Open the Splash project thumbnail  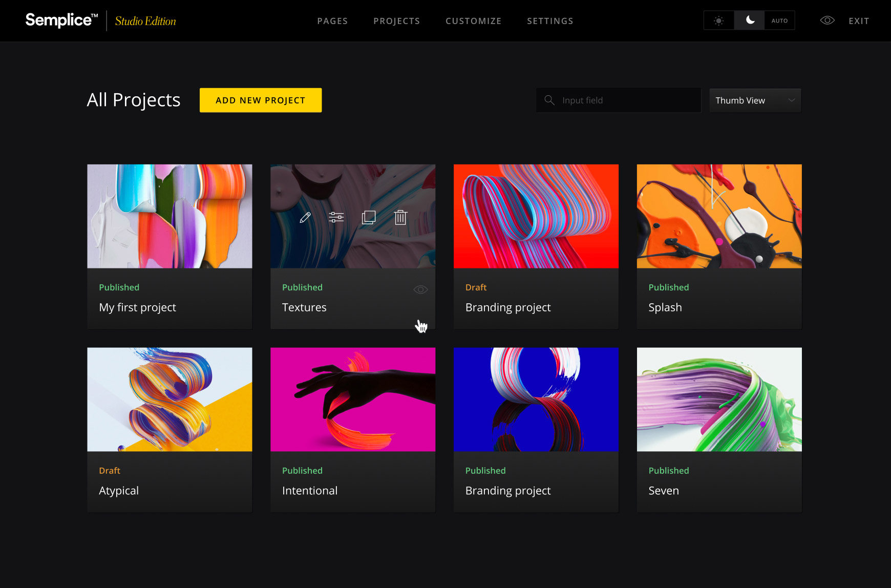719,216
